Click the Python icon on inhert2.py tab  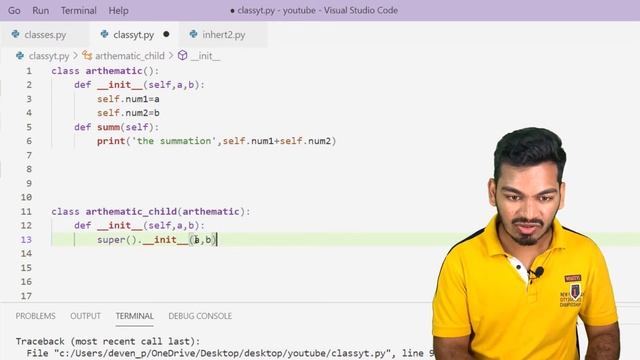point(193,34)
